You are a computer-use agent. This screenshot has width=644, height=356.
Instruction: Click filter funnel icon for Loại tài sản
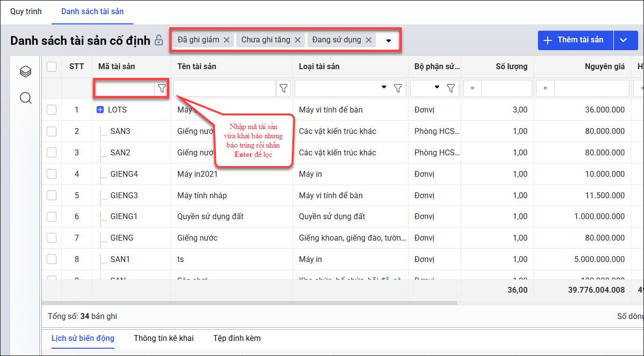pyautogui.click(x=398, y=88)
